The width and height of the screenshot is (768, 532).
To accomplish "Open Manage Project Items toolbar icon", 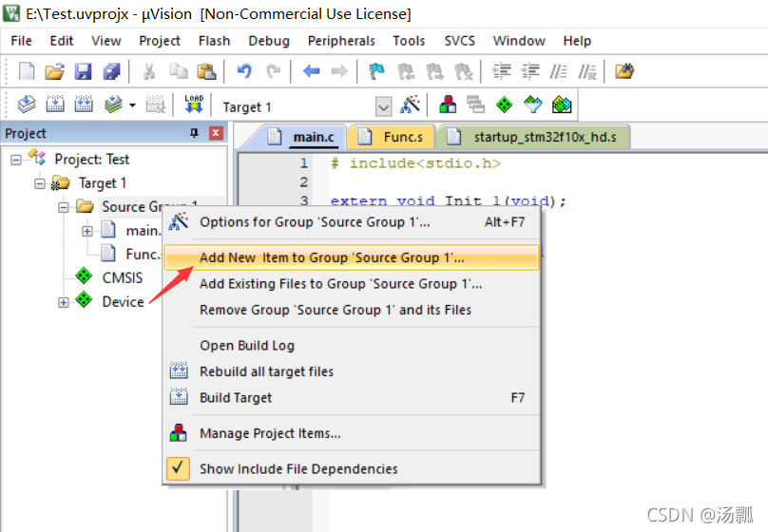I will coord(448,104).
